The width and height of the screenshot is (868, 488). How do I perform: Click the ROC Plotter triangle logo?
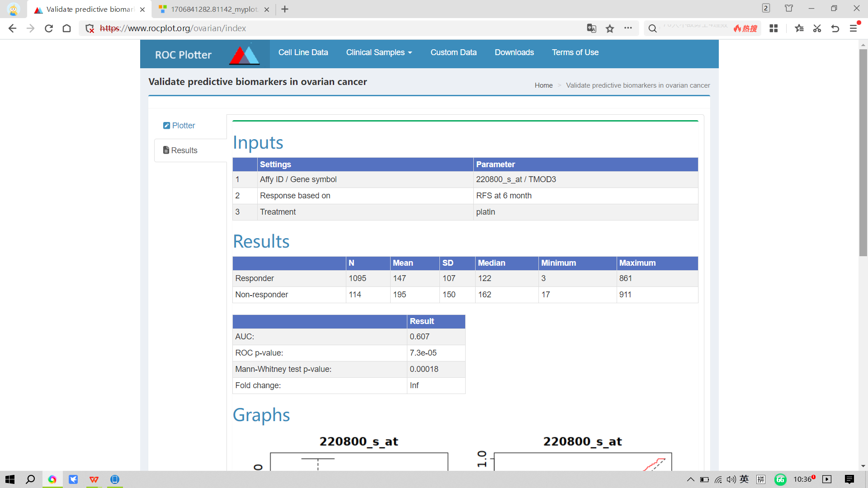[244, 55]
